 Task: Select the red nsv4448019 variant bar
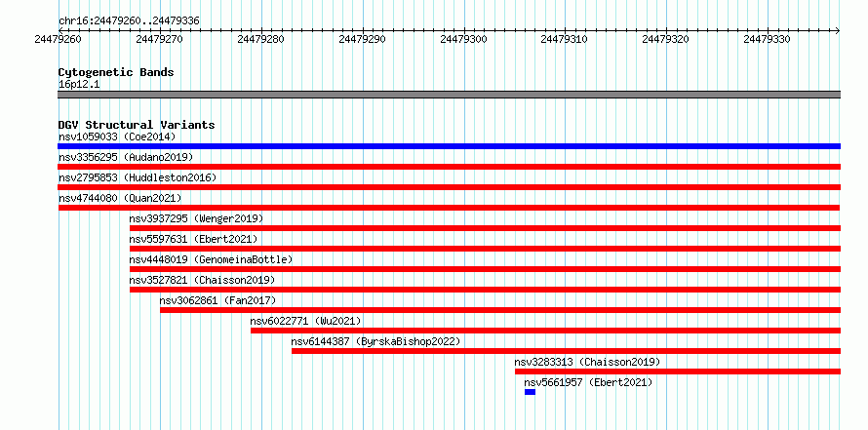click(485, 269)
